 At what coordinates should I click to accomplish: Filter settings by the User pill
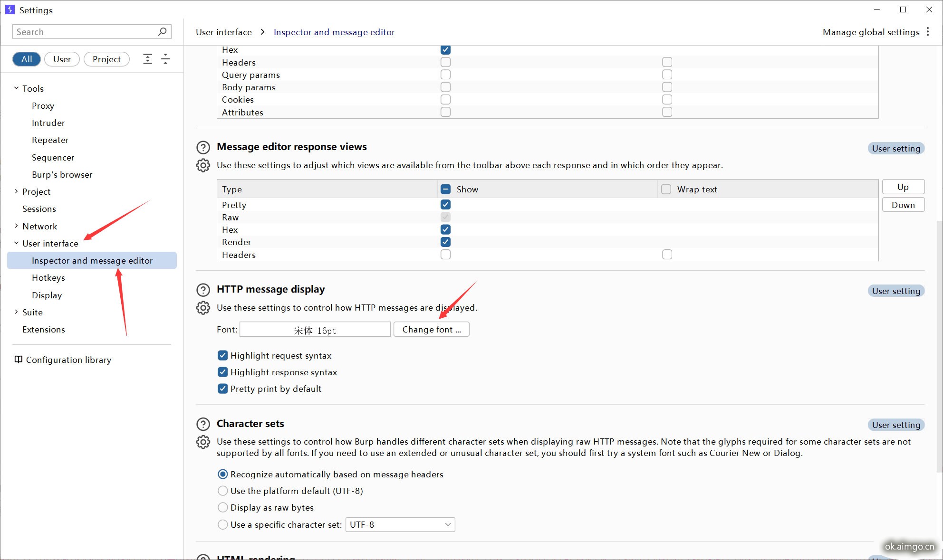click(62, 59)
